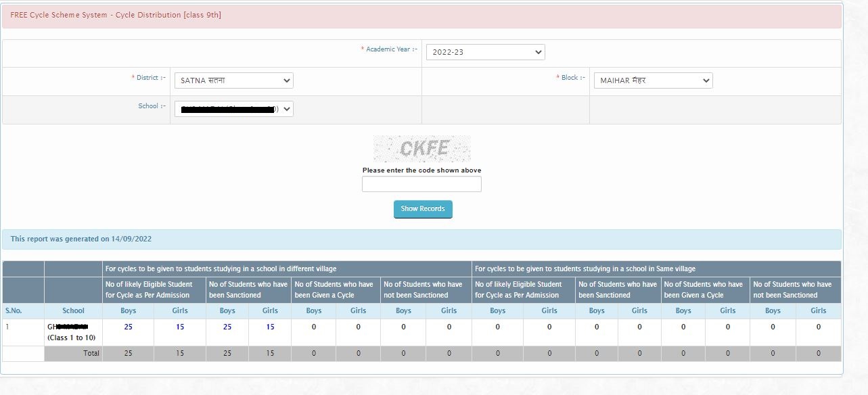The image size is (868, 395).
Task: Expand the School selection dropdown
Action: click(233, 109)
